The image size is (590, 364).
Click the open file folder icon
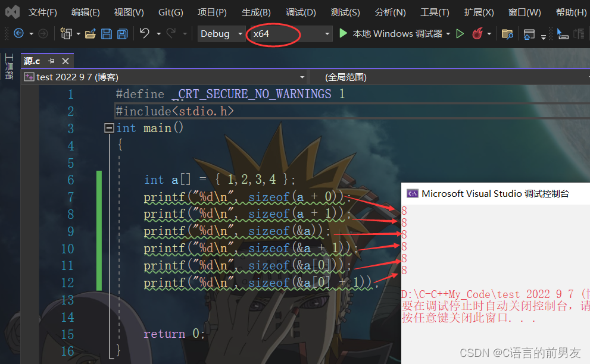coord(90,34)
